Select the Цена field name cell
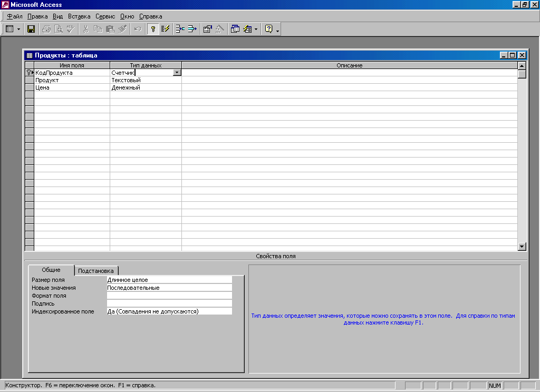This screenshot has width=540, height=392. (x=72, y=87)
